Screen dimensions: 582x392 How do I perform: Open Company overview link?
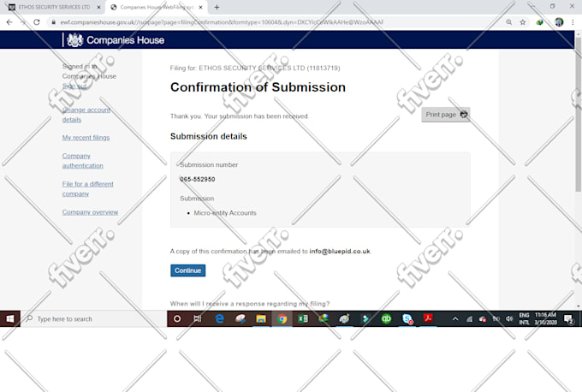click(90, 212)
